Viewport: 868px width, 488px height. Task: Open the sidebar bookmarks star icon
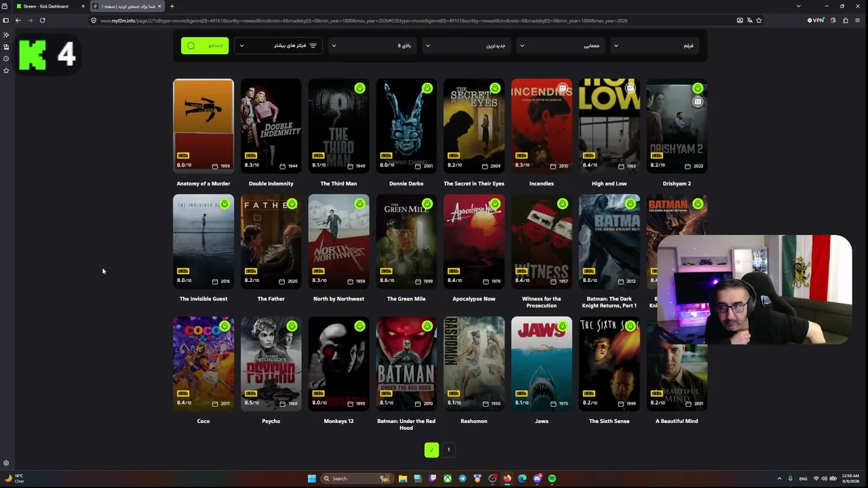[6, 70]
